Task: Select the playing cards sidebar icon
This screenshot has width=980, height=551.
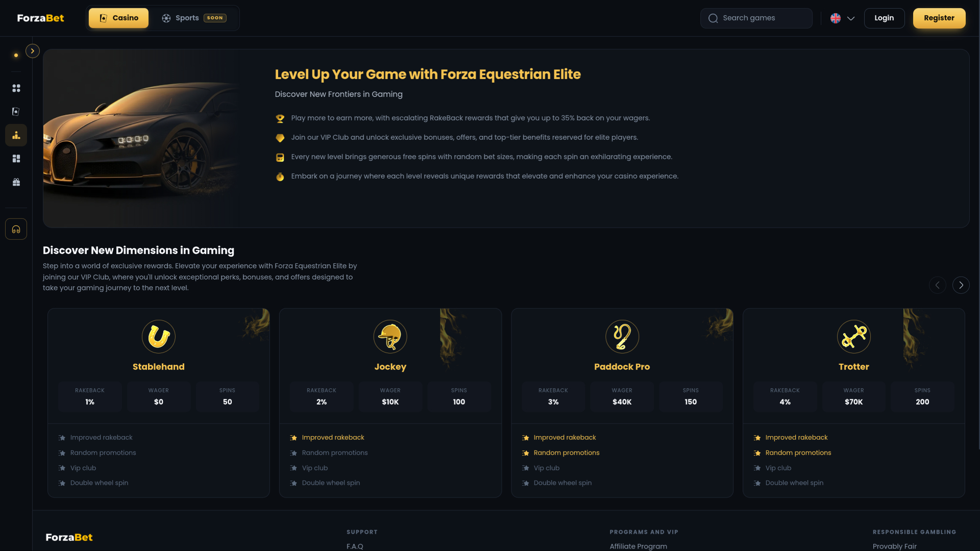Action: pyautogui.click(x=16, y=112)
